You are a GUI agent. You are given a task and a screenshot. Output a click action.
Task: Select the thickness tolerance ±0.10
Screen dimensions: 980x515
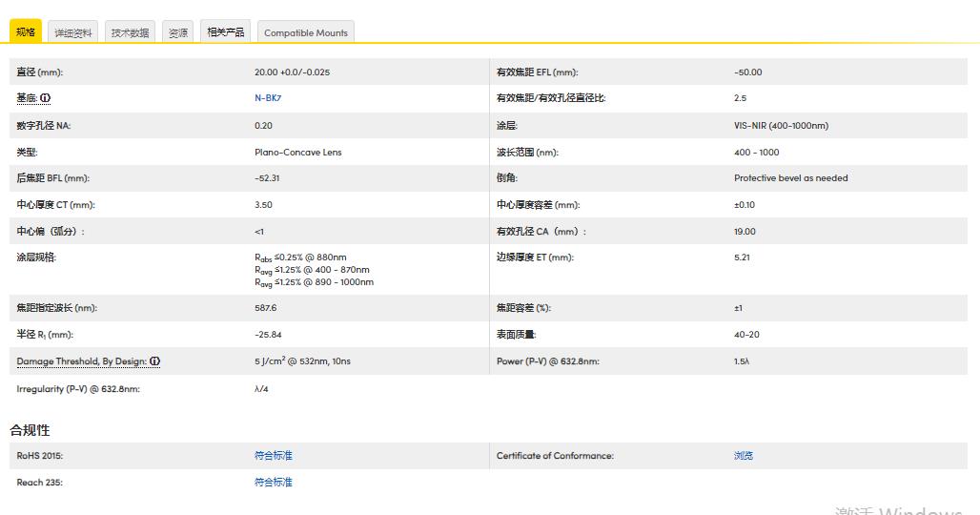click(745, 205)
